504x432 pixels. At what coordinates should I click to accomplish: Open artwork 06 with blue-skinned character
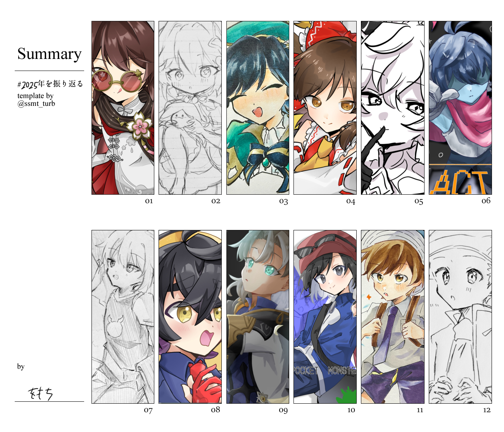[460, 108]
